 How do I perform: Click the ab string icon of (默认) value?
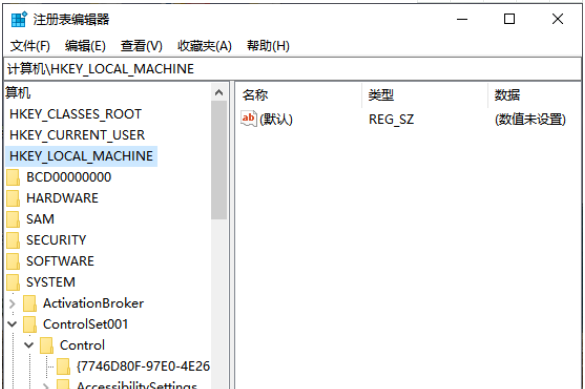tap(249, 119)
